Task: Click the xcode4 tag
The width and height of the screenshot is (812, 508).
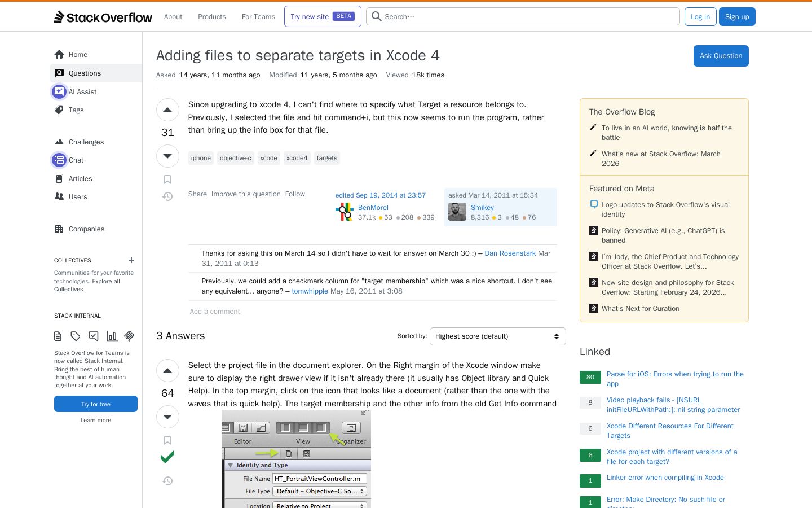Action: pos(297,158)
